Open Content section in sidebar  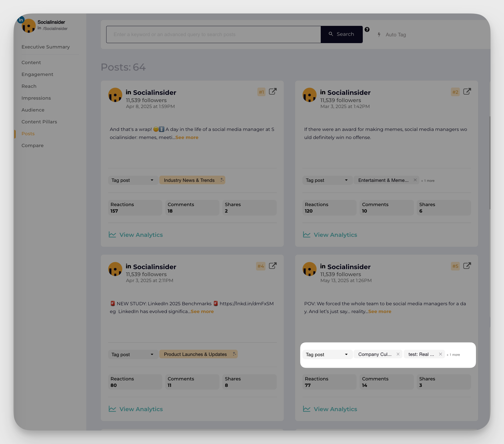click(x=31, y=63)
